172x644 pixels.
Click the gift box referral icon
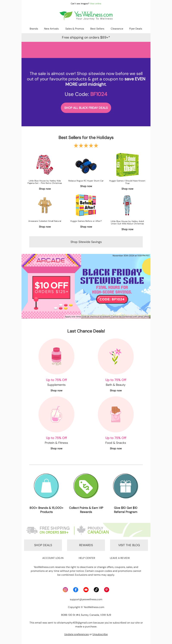125,486
